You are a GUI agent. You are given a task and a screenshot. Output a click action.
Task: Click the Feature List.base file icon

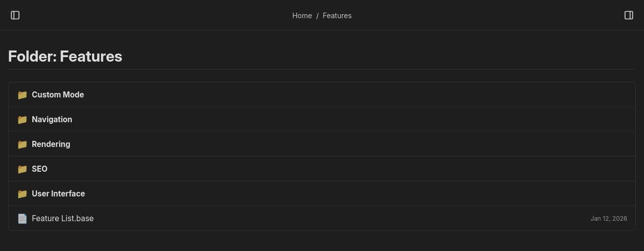22,219
